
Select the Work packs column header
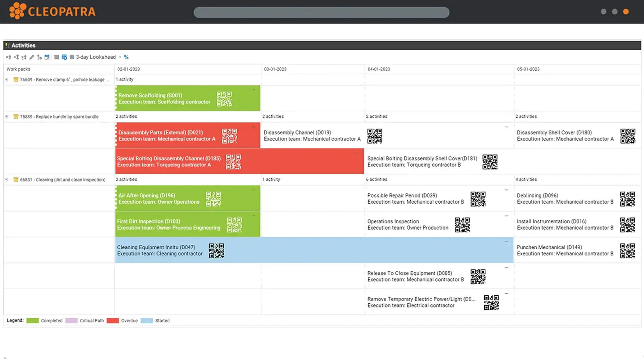coord(59,69)
